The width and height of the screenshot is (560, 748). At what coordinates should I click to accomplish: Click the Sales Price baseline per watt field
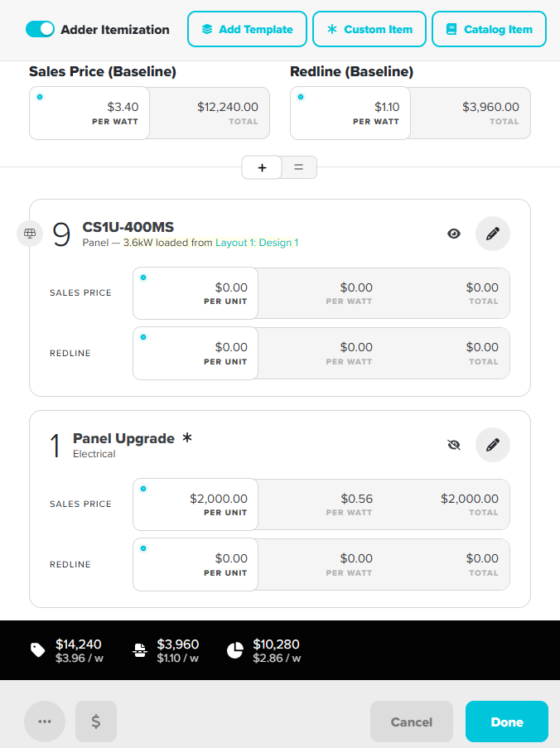click(89, 113)
